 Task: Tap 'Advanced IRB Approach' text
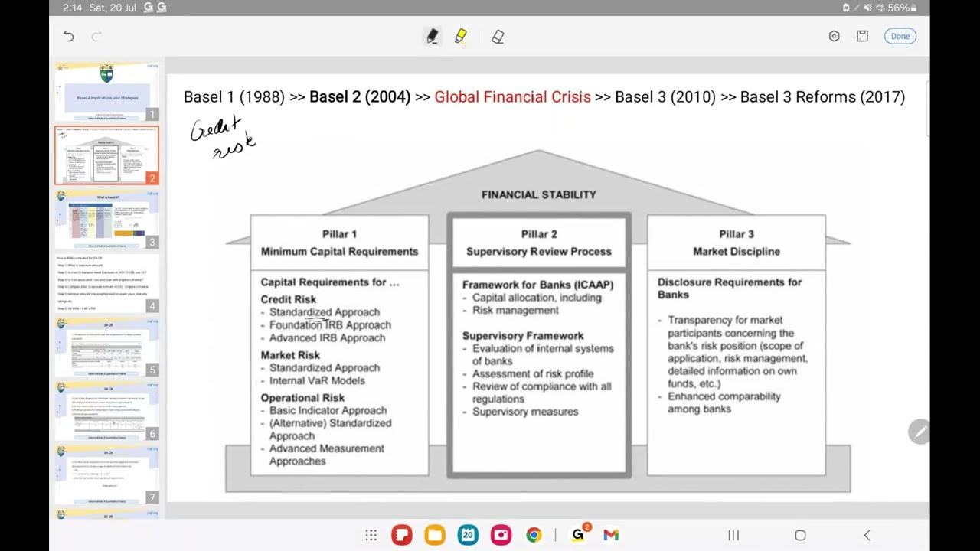(x=327, y=338)
